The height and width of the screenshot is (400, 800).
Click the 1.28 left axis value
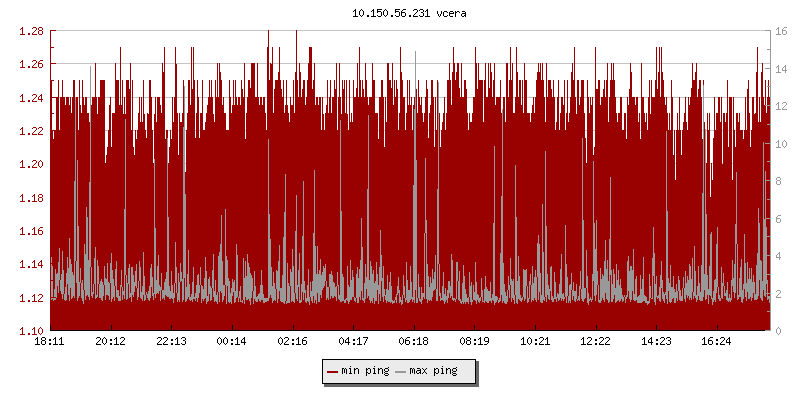[x=31, y=31]
